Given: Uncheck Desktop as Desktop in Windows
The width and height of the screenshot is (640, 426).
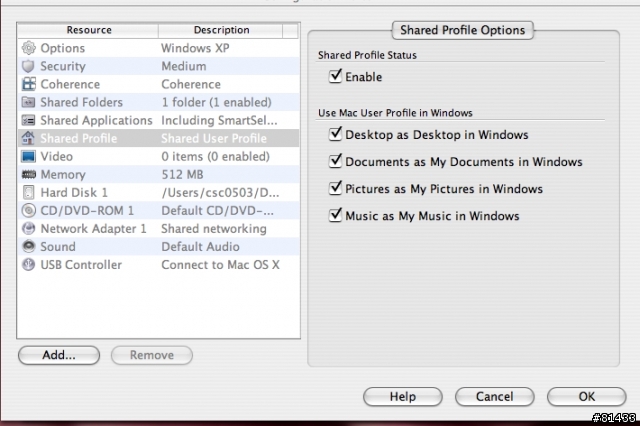Looking at the screenshot, I should pos(336,134).
